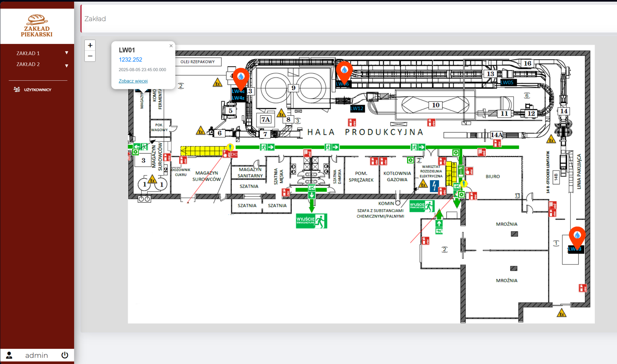Screen dimensions: 617x364
Task: Click the LW12 label on the map
Action: [357, 108]
